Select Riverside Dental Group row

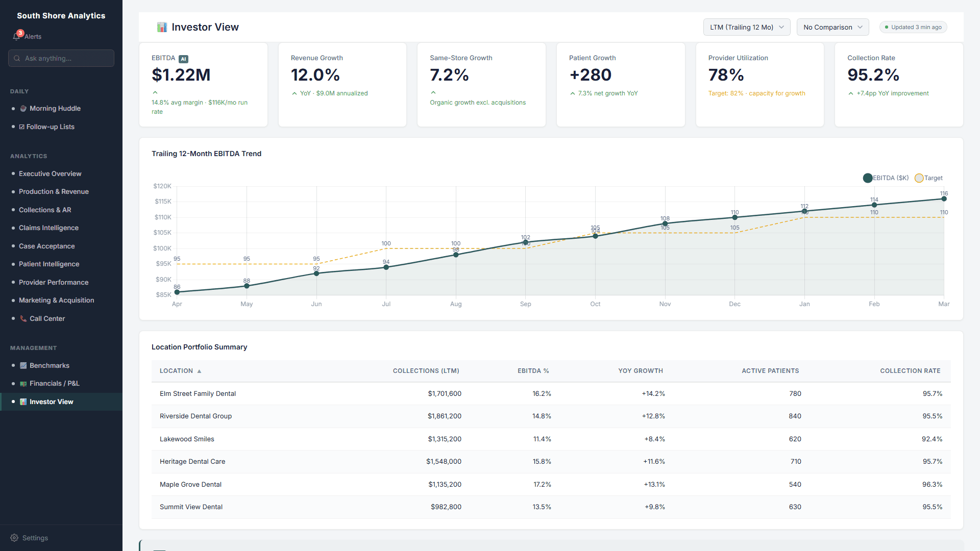tap(551, 416)
